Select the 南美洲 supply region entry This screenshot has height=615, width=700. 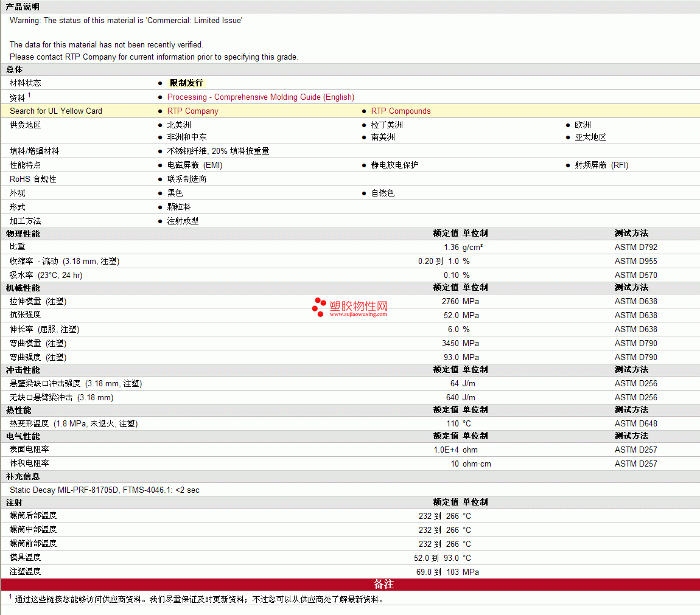(383, 137)
